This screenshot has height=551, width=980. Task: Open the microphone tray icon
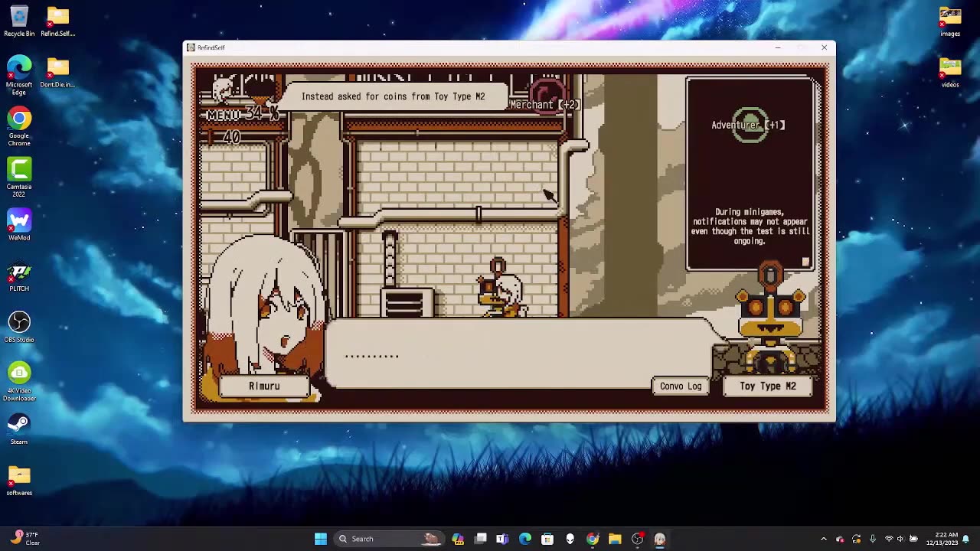pyautogui.click(x=872, y=539)
